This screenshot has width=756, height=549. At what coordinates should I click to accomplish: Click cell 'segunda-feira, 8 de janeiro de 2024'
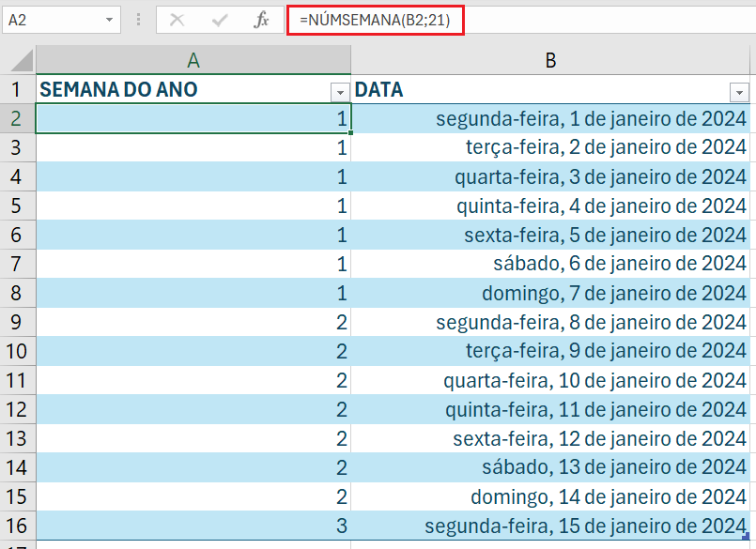(550, 322)
